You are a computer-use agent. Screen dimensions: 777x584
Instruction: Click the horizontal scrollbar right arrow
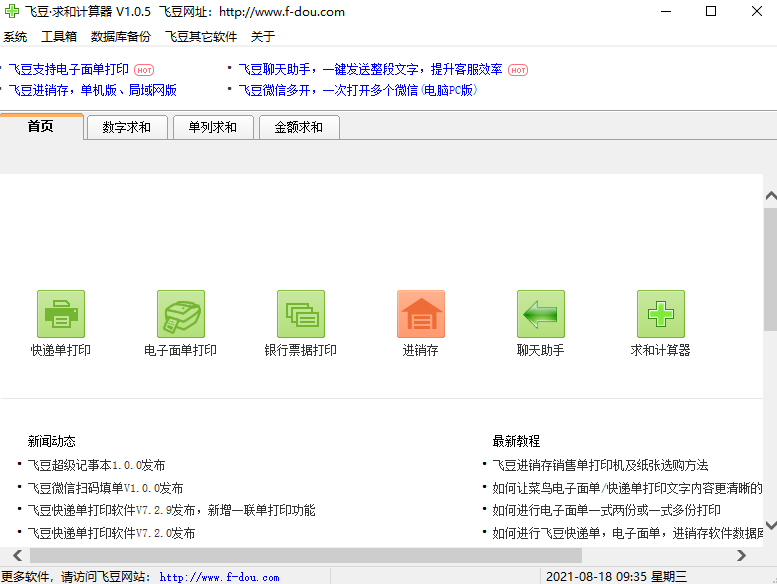point(741,555)
